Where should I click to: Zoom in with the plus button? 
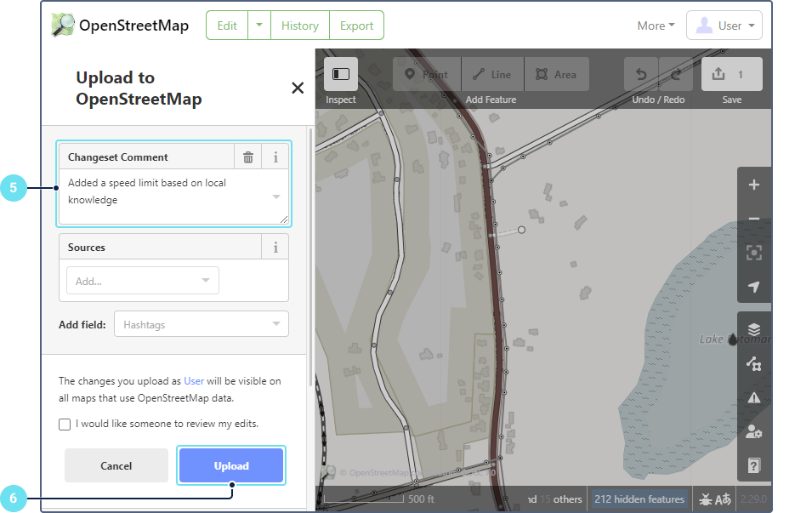753,185
